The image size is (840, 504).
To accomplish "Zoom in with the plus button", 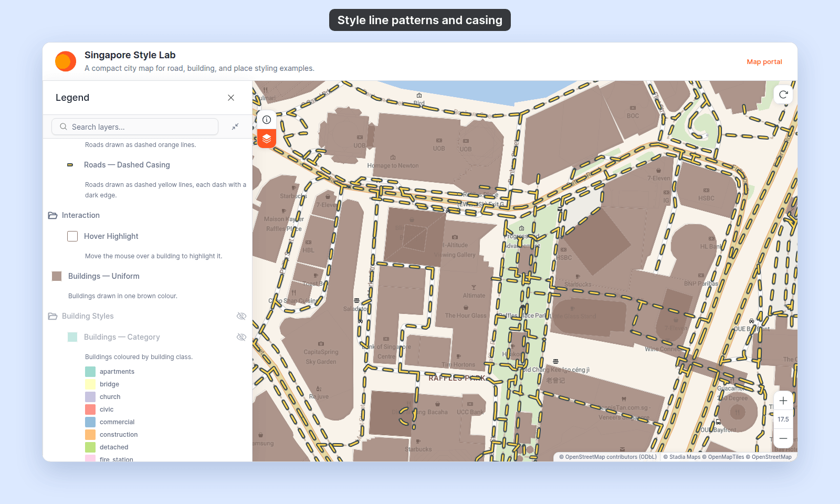I will (x=783, y=401).
